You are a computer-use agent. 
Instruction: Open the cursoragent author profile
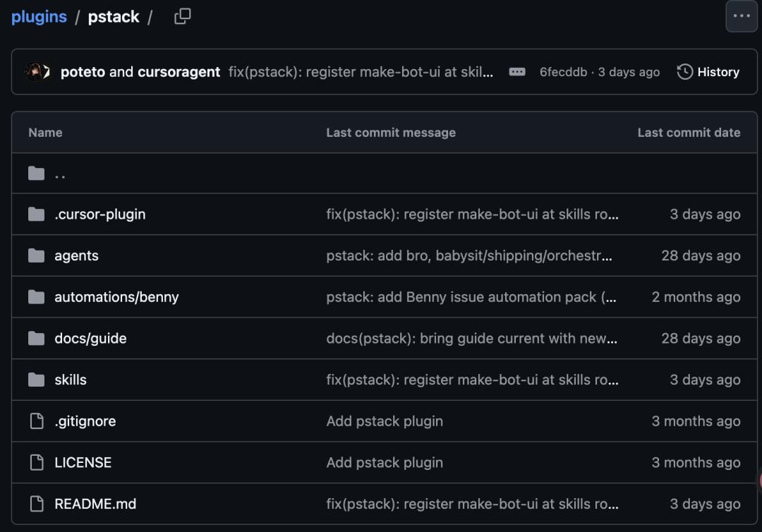179,72
